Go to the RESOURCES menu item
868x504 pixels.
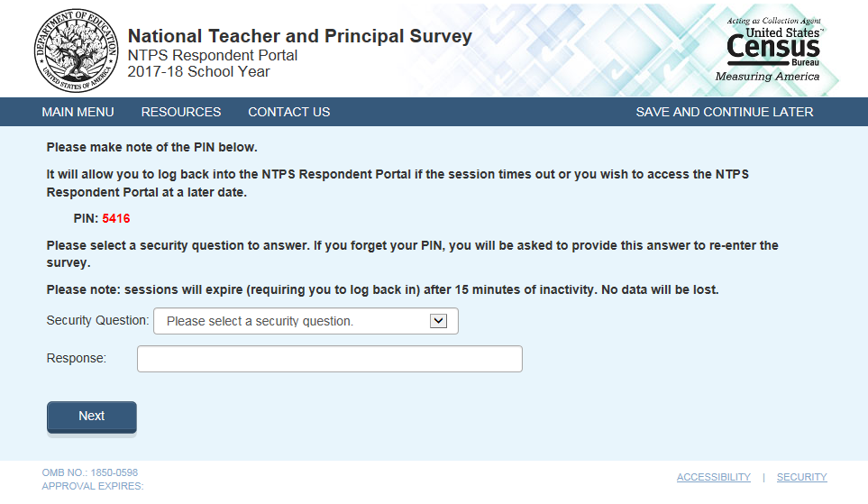[x=181, y=112]
